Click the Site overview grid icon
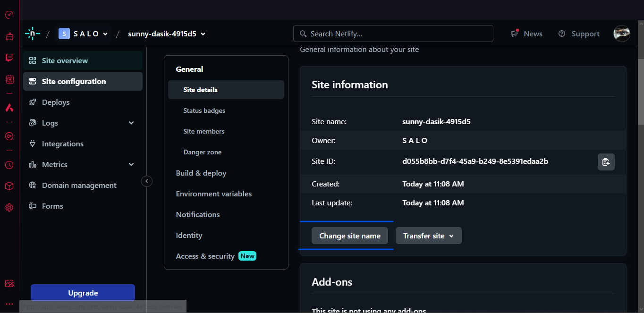644x313 pixels. click(x=33, y=60)
